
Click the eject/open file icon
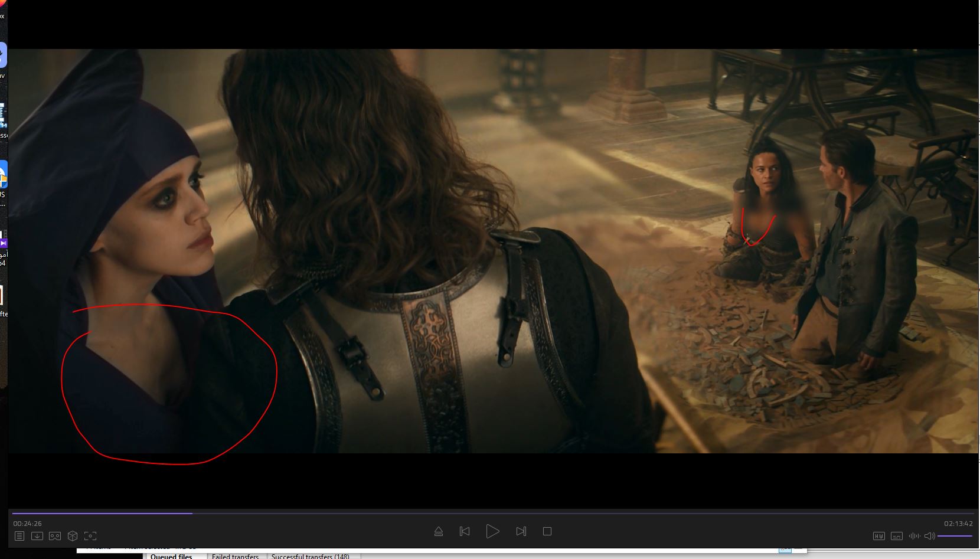coord(439,531)
